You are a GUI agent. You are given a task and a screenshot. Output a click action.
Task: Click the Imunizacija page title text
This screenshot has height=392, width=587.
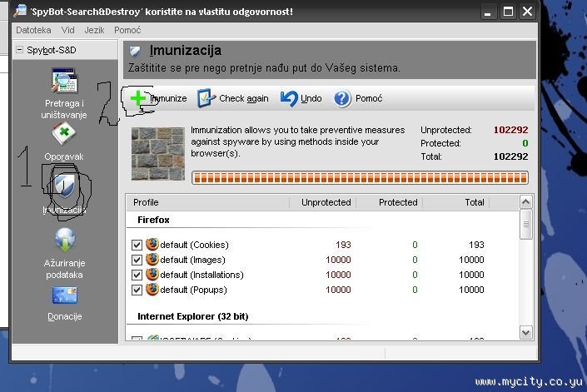pos(186,51)
